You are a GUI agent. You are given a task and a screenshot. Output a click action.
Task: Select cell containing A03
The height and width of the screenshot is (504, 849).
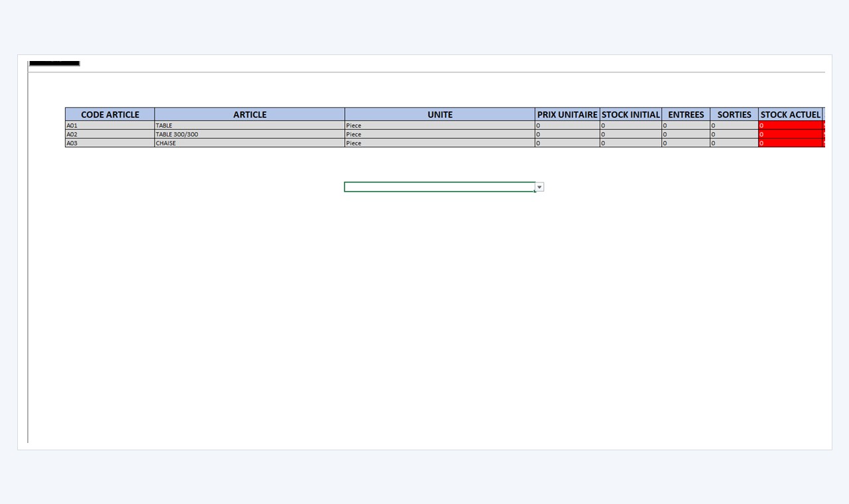(x=110, y=143)
